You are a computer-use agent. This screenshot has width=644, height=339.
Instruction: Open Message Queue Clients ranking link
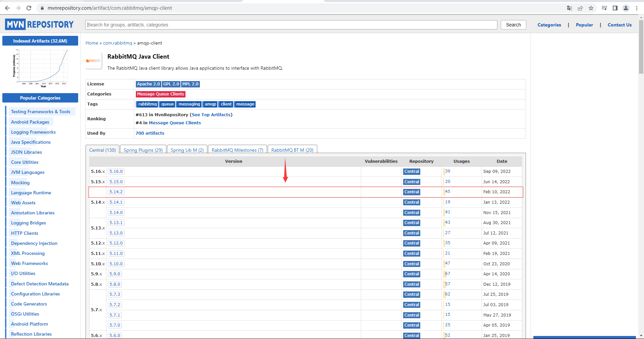click(x=175, y=123)
